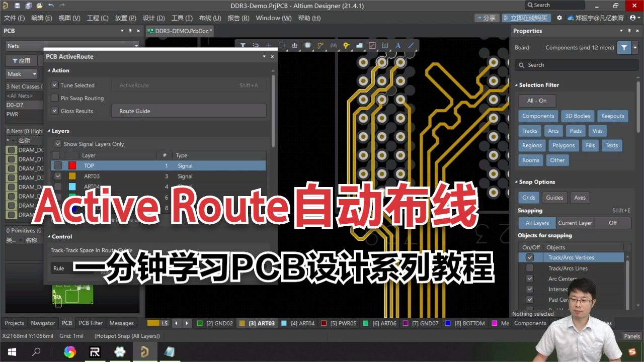Uncheck the ART03 layer checkbox
This screenshot has width=644, height=362.
point(58,176)
